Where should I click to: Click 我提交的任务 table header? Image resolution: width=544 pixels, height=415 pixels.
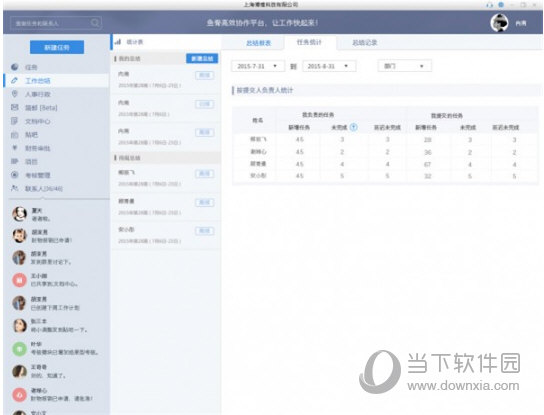pyautogui.click(x=447, y=115)
